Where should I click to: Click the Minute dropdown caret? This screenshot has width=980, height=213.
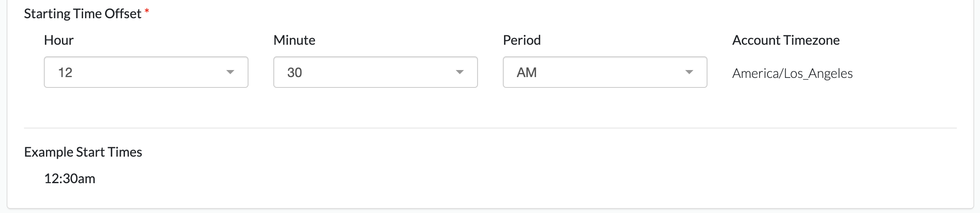tap(459, 72)
